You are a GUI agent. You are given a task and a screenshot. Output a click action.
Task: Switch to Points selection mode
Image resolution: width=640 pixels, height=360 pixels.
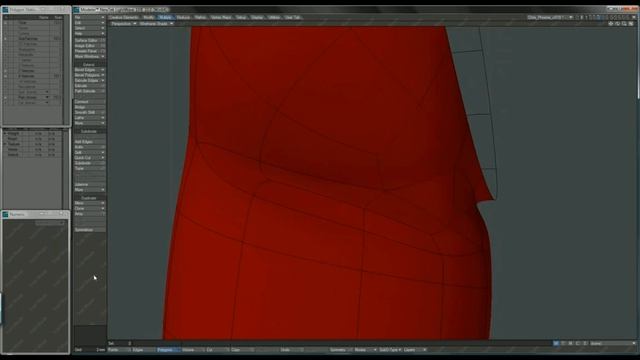click(x=119, y=350)
